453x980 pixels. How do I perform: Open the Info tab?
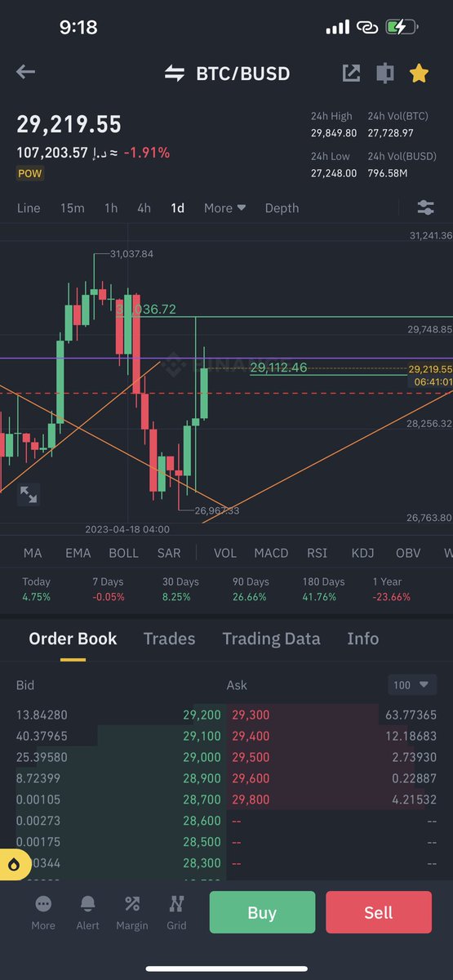point(362,639)
